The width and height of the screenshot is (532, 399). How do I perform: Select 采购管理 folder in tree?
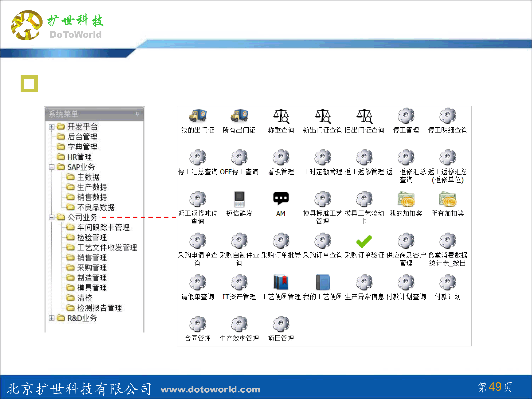click(92, 268)
